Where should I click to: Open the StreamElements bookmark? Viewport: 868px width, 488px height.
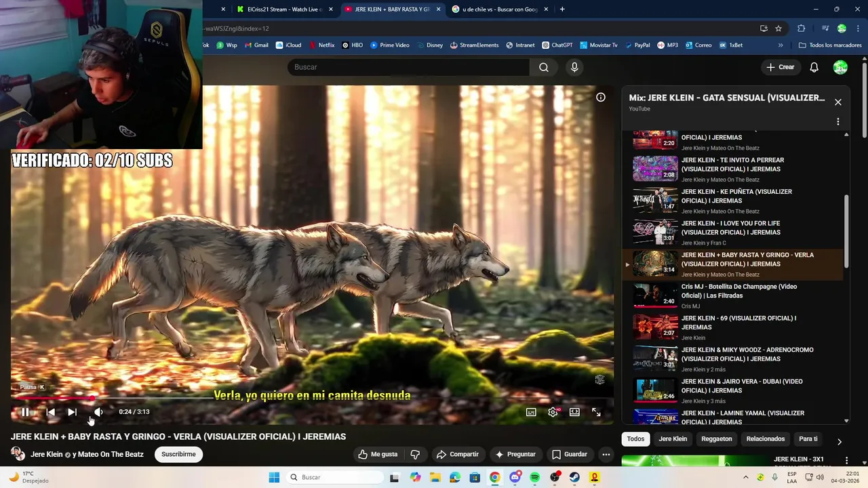tap(474, 45)
